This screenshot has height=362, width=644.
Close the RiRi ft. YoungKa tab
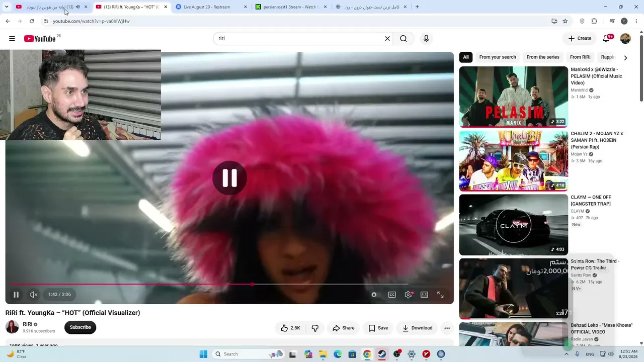tap(166, 7)
